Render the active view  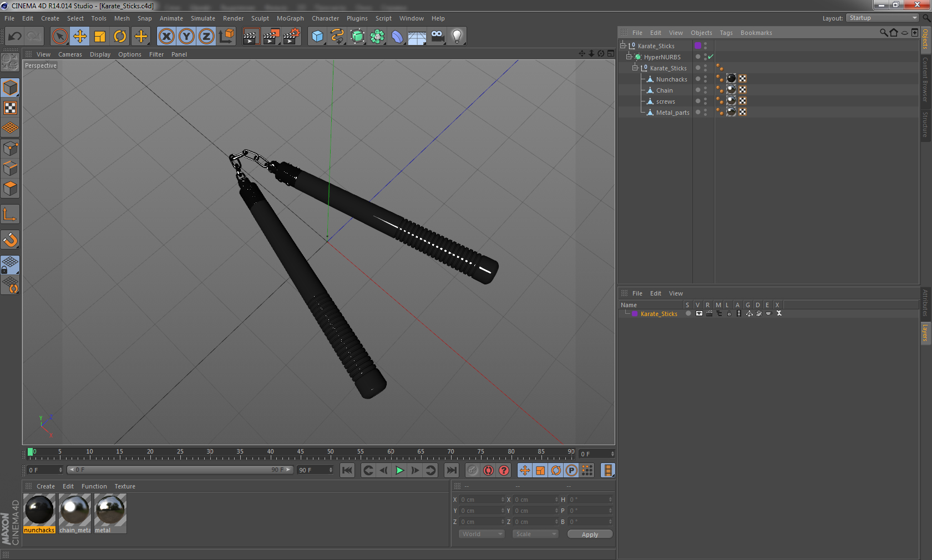point(251,37)
